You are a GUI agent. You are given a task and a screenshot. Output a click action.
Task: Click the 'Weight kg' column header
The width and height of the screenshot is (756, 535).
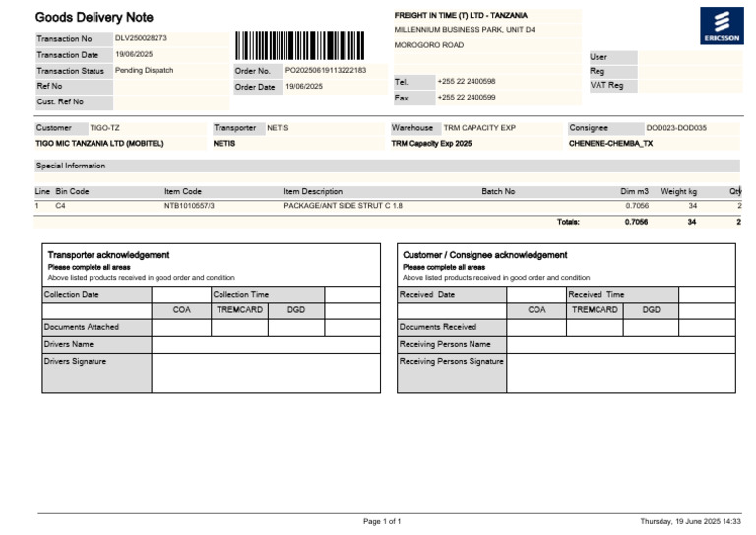678,191
